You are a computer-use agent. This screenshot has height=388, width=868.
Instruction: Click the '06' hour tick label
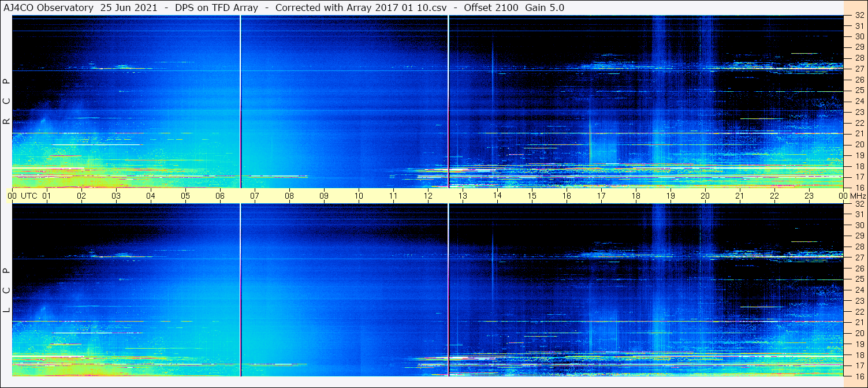coord(220,196)
